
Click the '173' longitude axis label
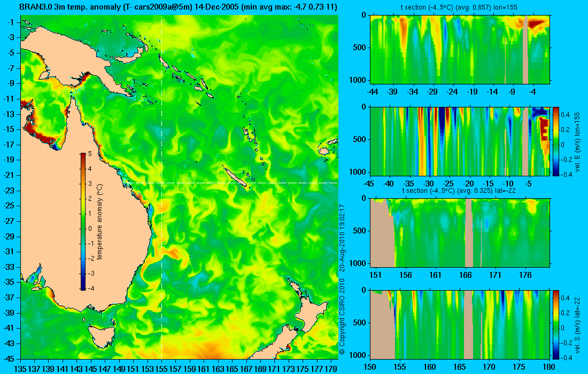click(288, 369)
